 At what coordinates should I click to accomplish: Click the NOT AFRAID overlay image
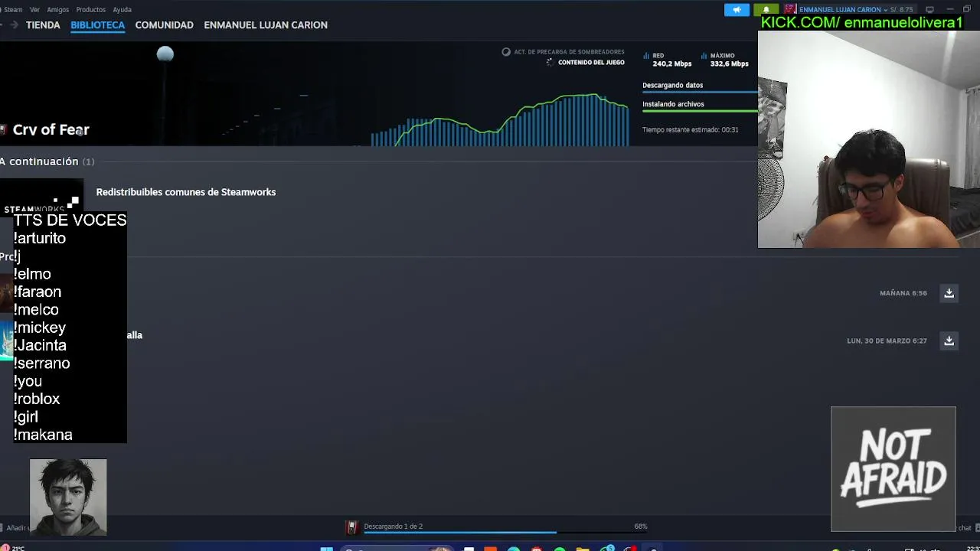point(893,468)
